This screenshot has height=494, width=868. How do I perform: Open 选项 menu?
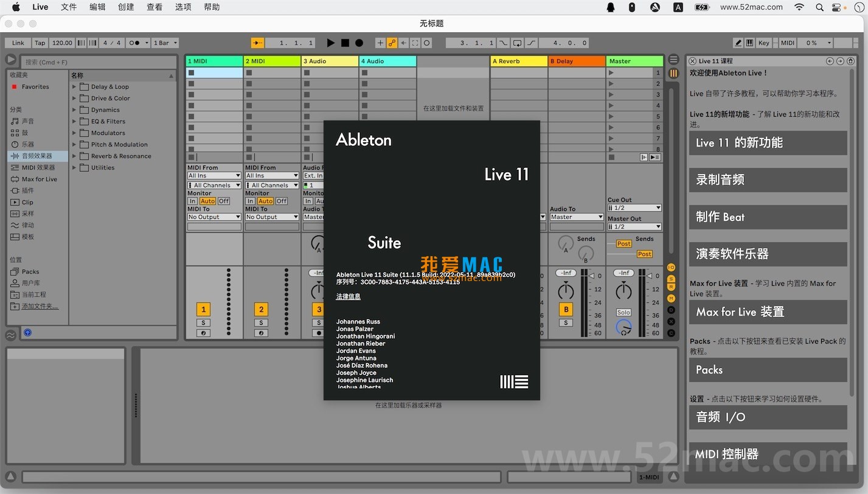point(183,7)
